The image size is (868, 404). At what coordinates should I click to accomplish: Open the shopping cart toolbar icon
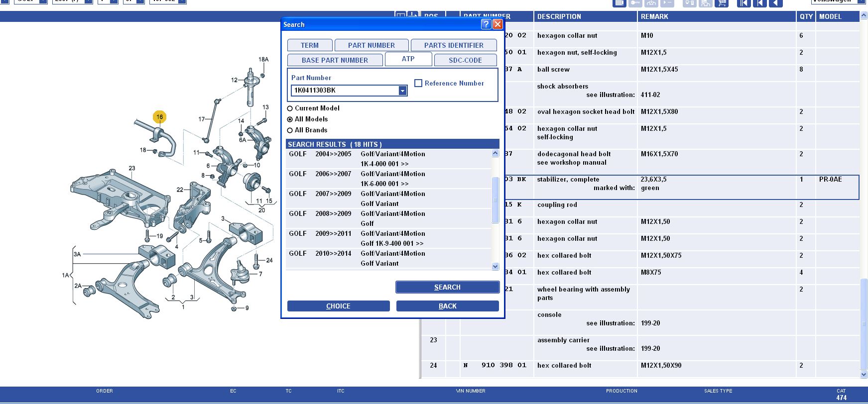[x=721, y=3]
